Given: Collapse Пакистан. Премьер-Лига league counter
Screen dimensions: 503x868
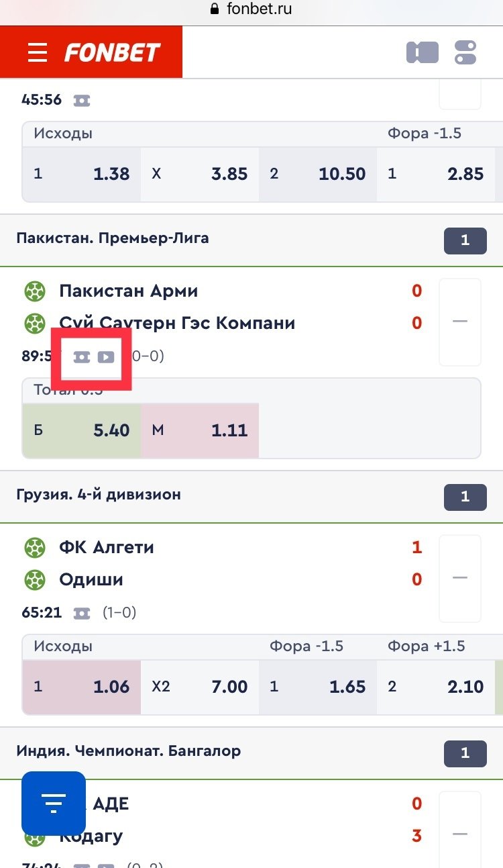Looking at the screenshot, I should tap(465, 240).
